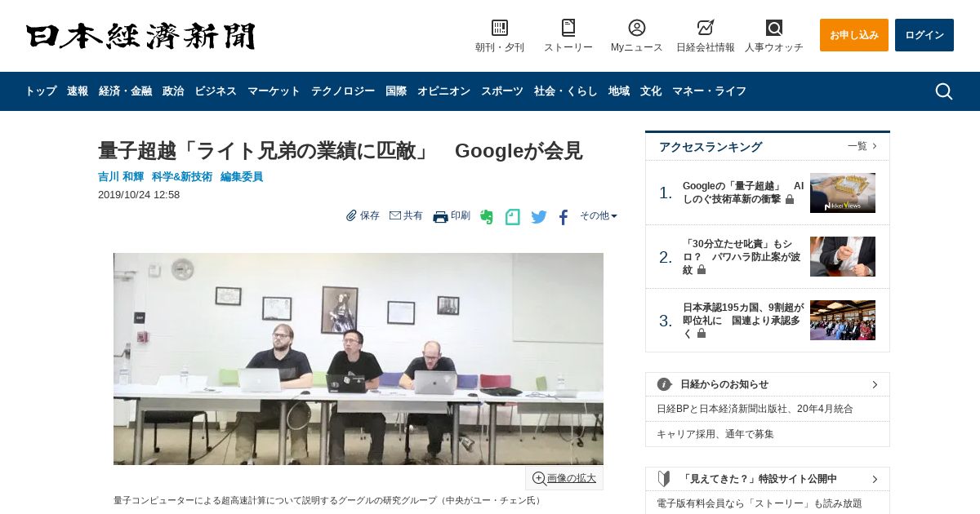
Task: Open notice キャリア採用、通年で募集
Action: 715,434
